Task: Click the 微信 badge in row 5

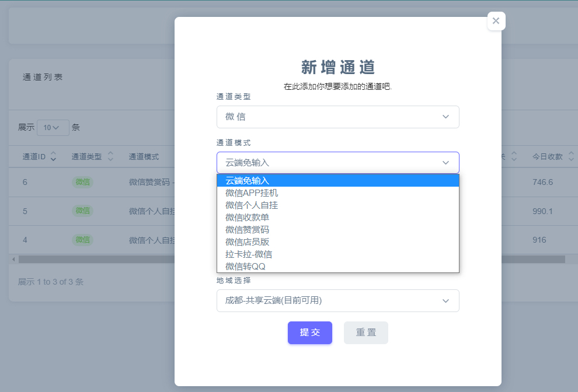Action: (x=82, y=211)
